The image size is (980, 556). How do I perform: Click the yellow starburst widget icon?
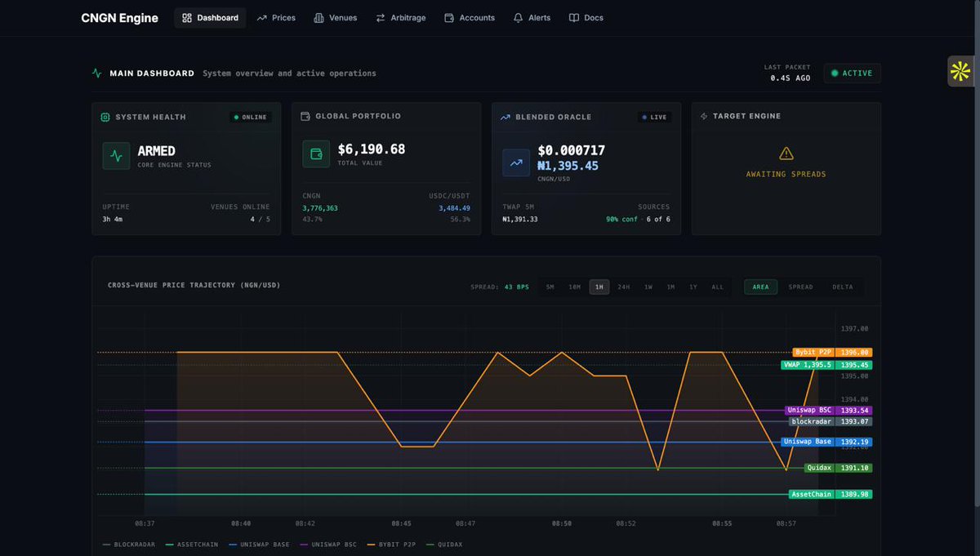[x=960, y=72]
